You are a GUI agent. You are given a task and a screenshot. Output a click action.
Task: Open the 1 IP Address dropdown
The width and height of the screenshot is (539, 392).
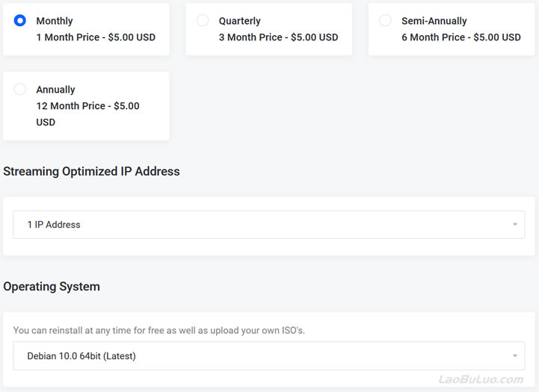click(x=269, y=225)
